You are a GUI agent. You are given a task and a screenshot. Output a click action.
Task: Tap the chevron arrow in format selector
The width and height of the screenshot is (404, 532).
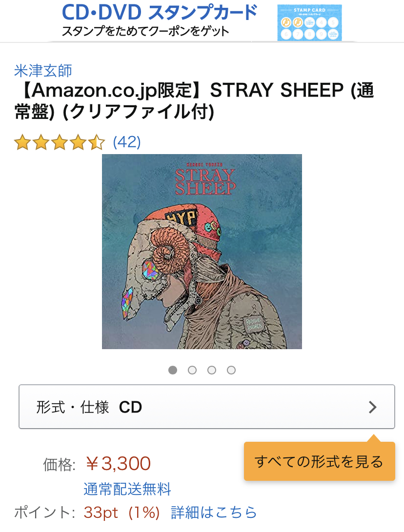tap(373, 407)
